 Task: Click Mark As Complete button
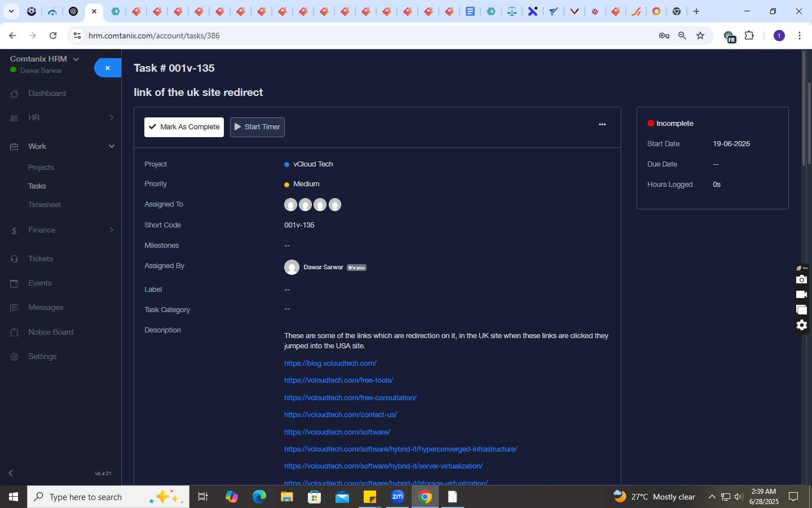point(184,127)
